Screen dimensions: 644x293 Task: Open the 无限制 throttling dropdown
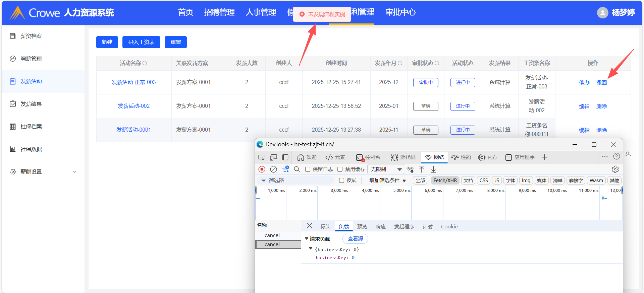coord(385,169)
